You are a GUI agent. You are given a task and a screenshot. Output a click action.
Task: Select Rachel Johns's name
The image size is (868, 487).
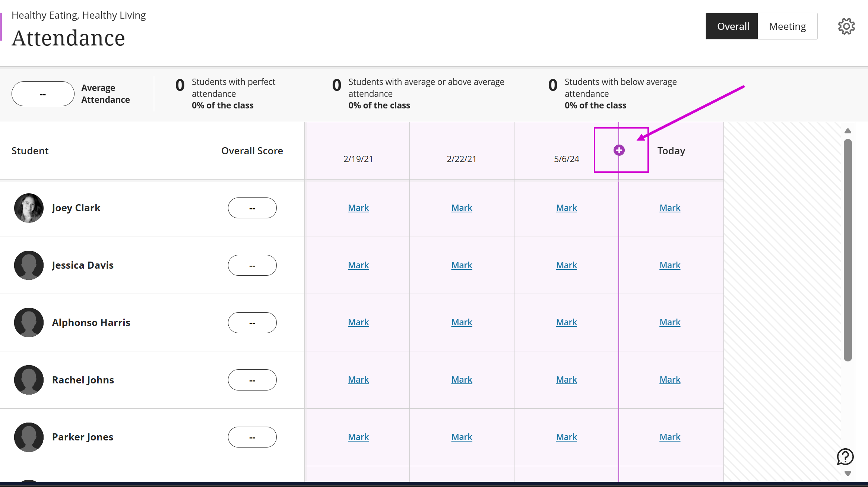83,380
